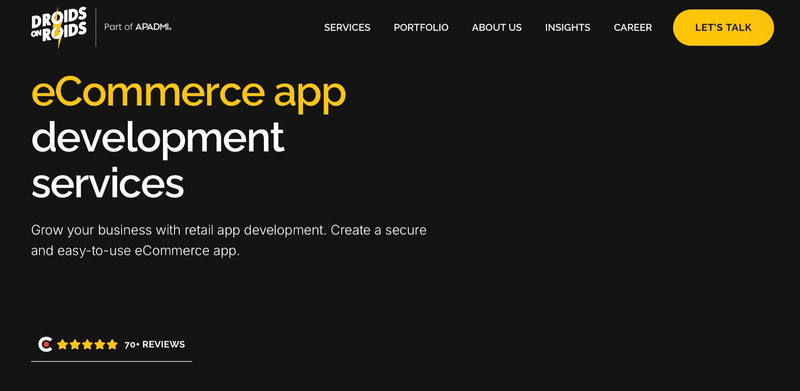Viewport: 800px width, 391px height.
Task: Open the Apadmi partner logo link
Action: (x=153, y=27)
